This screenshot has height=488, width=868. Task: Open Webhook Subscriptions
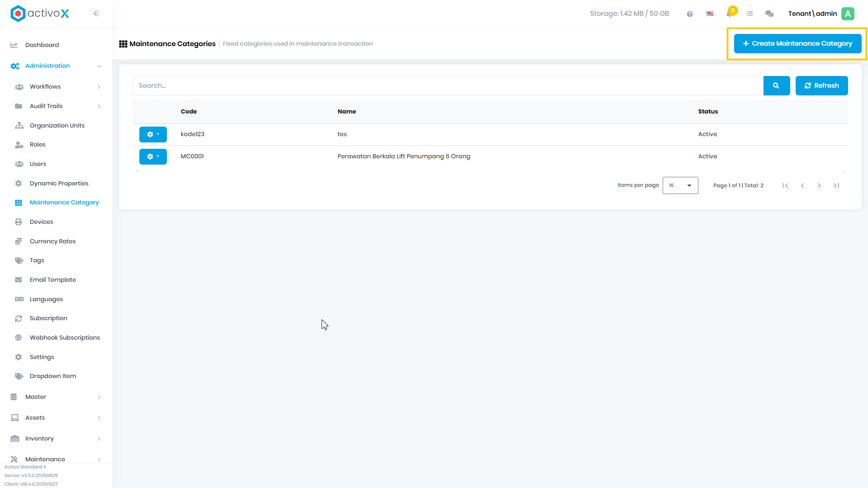click(65, 338)
